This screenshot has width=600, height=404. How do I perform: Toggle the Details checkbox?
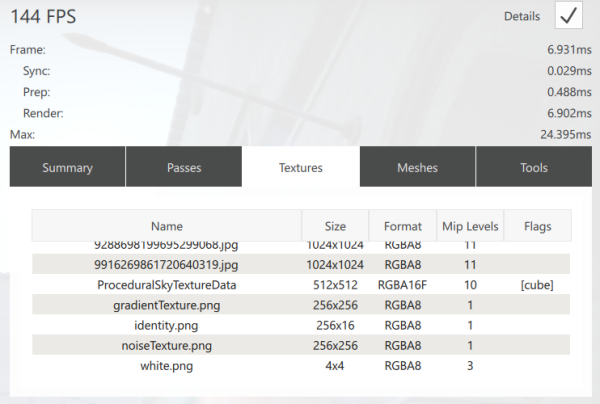(x=569, y=17)
